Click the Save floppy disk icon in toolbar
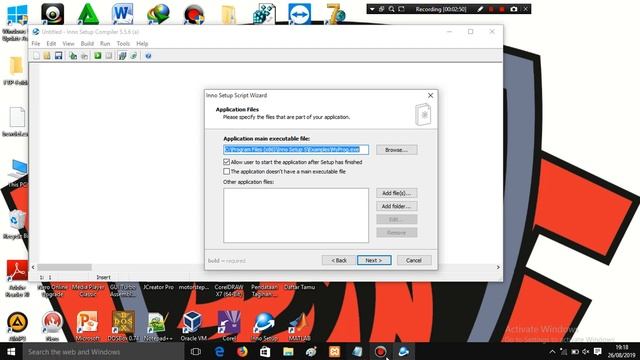 (x=58, y=56)
